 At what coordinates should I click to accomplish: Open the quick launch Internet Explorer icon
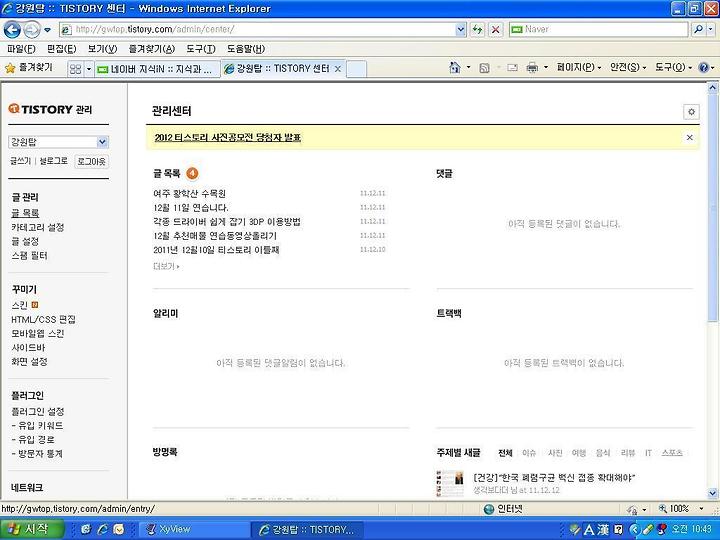102,529
